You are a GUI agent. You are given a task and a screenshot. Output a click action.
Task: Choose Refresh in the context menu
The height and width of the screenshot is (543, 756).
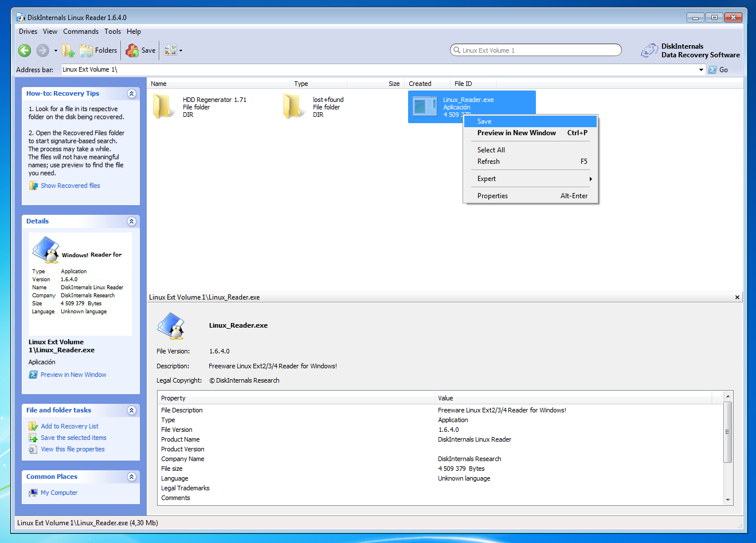(x=530, y=162)
